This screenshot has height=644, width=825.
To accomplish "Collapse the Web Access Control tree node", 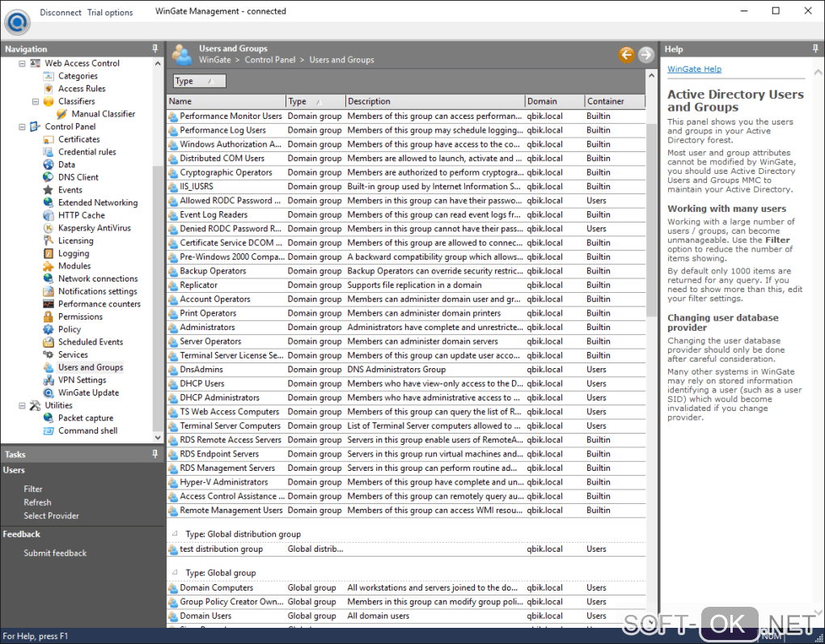I will coord(22,63).
